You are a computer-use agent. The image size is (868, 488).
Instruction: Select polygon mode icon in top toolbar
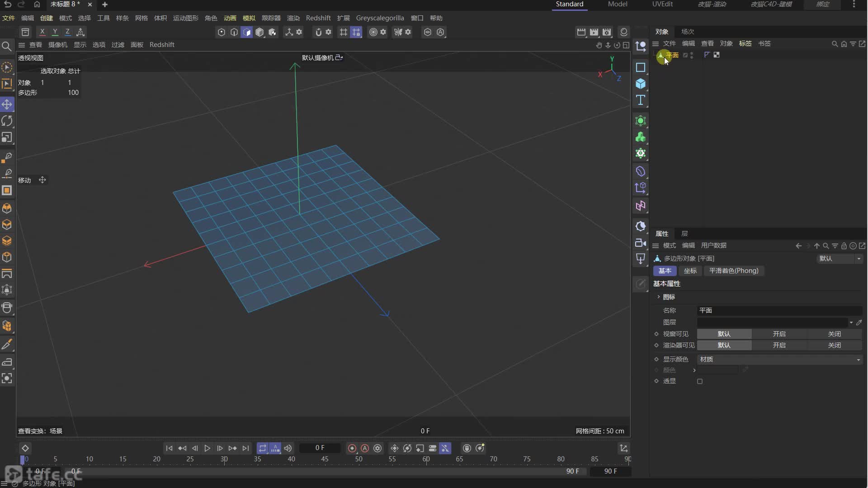(247, 32)
